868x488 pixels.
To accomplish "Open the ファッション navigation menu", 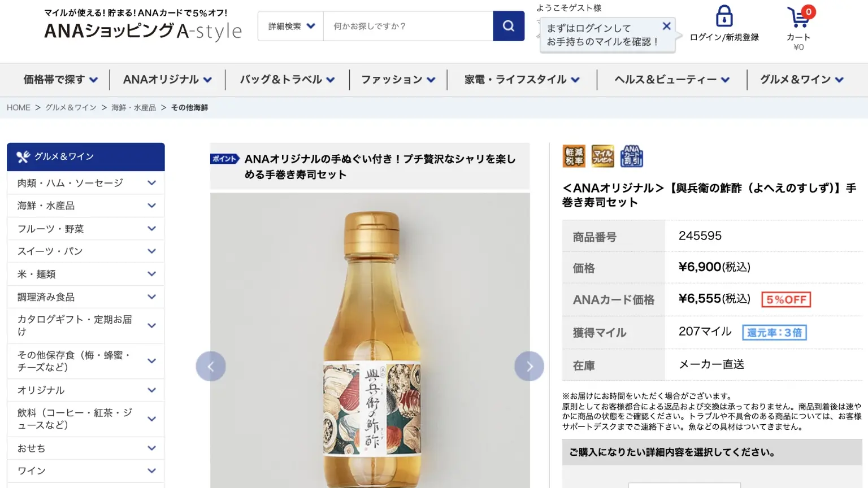I will pos(398,80).
